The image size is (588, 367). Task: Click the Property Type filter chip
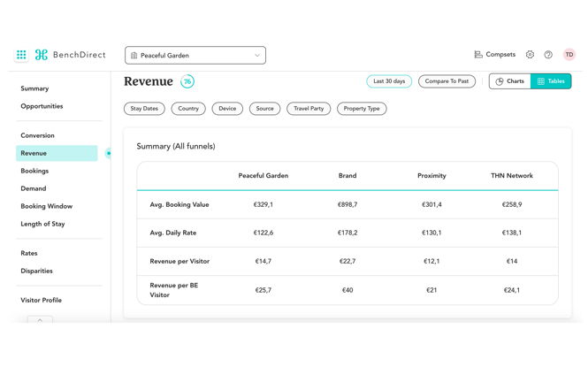tap(362, 109)
